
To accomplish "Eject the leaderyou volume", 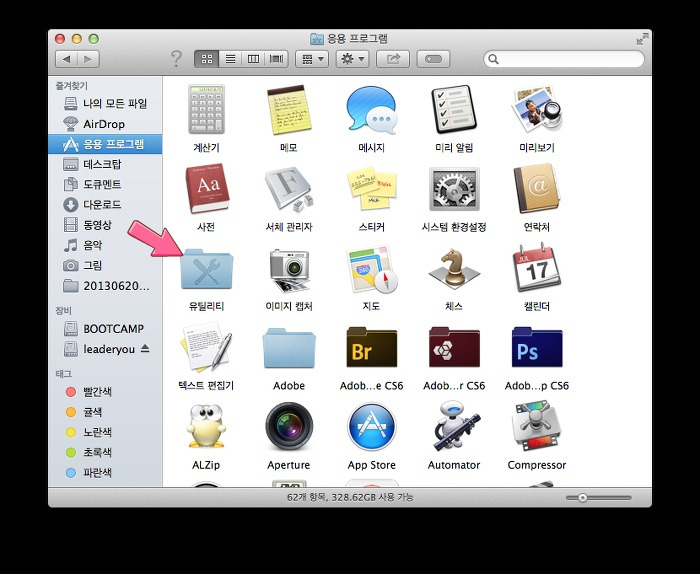I will (145, 349).
